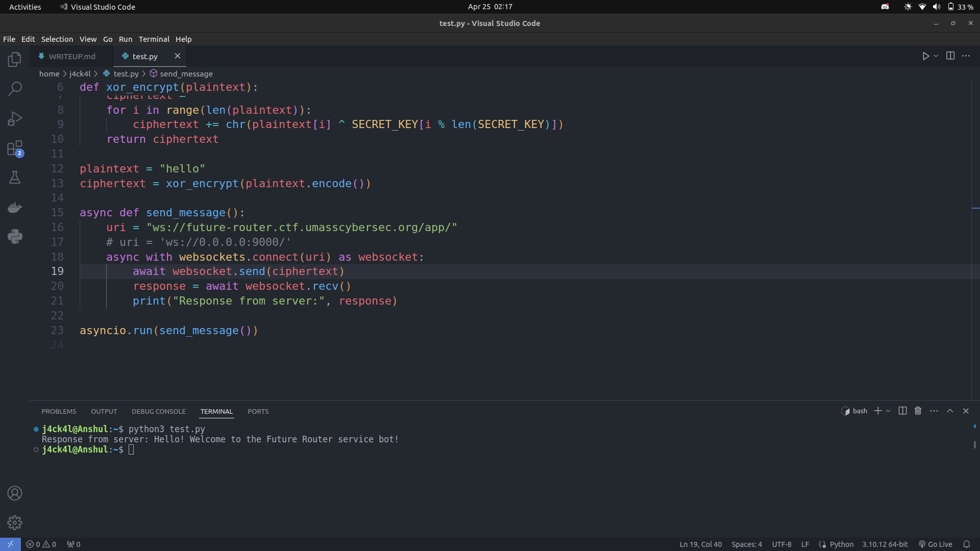
Task: Switch to the WRITEUP.md tab
Action: coord(72,57)
